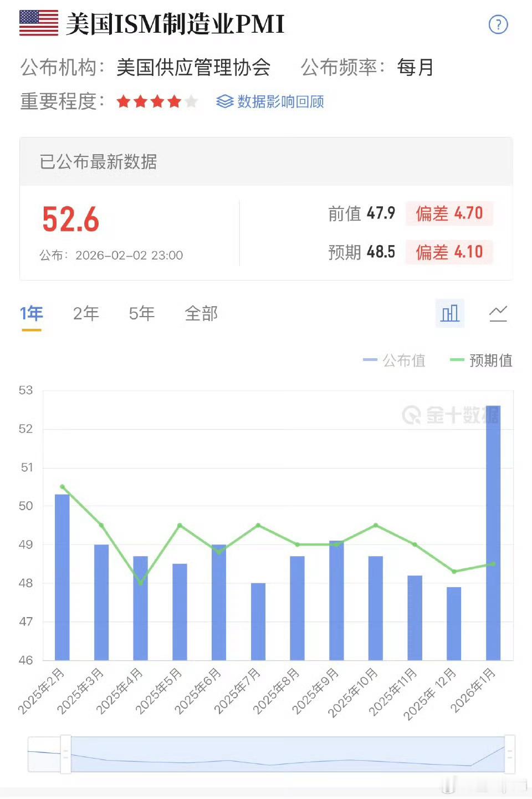This screenshot has width=532, height=799.
Task: Select the 全部 time range tab
Action: click(x=202, y=313)
